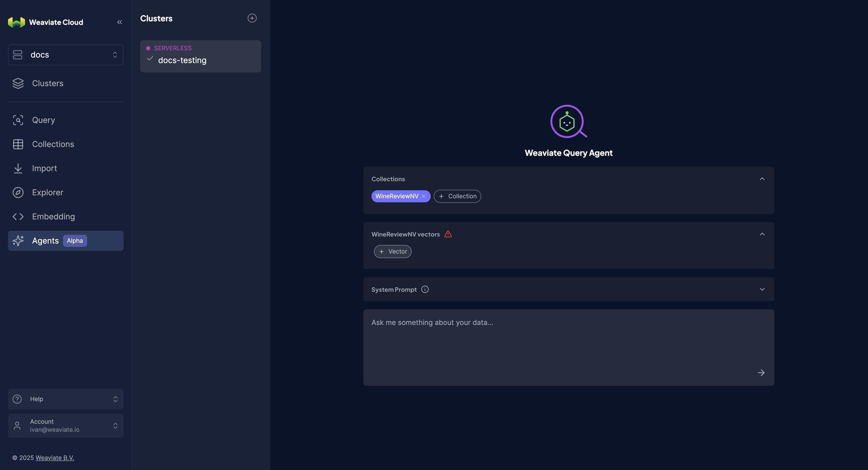Add a Collection
The height and width of the screenshot is (470, 868).
click(457, 196)
